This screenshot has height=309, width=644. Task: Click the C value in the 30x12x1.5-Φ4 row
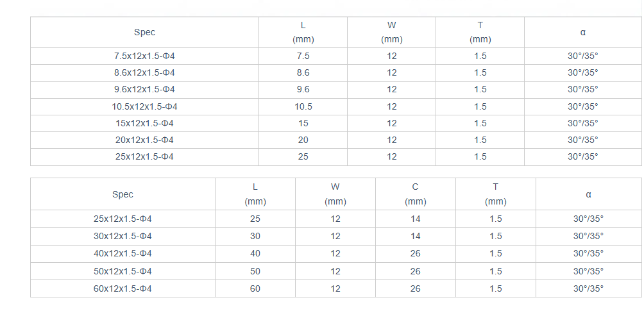tap(416, 236)
